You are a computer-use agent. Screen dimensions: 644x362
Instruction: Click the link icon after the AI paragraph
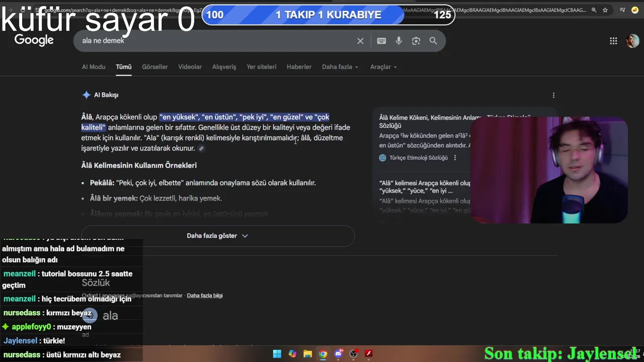201,148
